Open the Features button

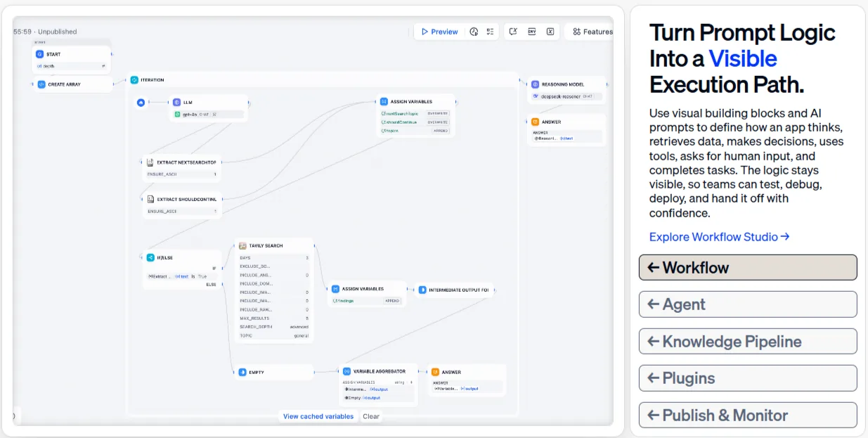pyautogui.click(x=592, y=32)
